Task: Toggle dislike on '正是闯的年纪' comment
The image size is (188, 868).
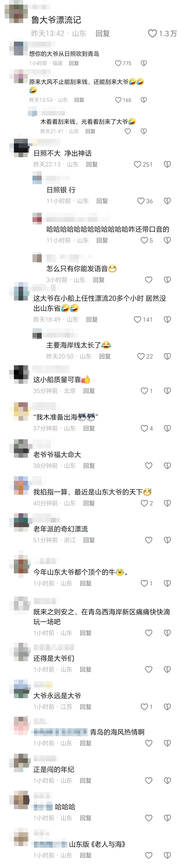Action: pos(167,780)
